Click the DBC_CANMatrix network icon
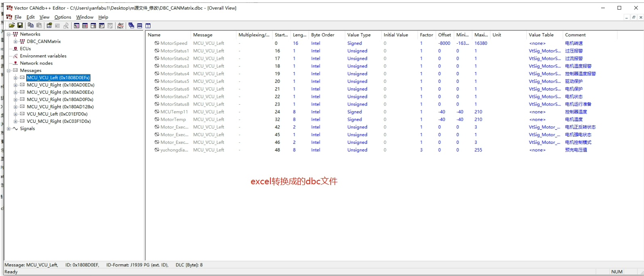The image size is (644, 276). [x=22, y=41]
